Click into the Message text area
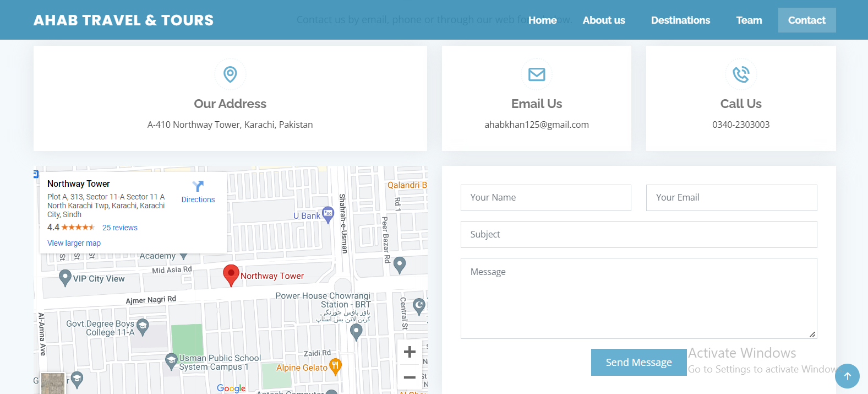 point(638,298)
